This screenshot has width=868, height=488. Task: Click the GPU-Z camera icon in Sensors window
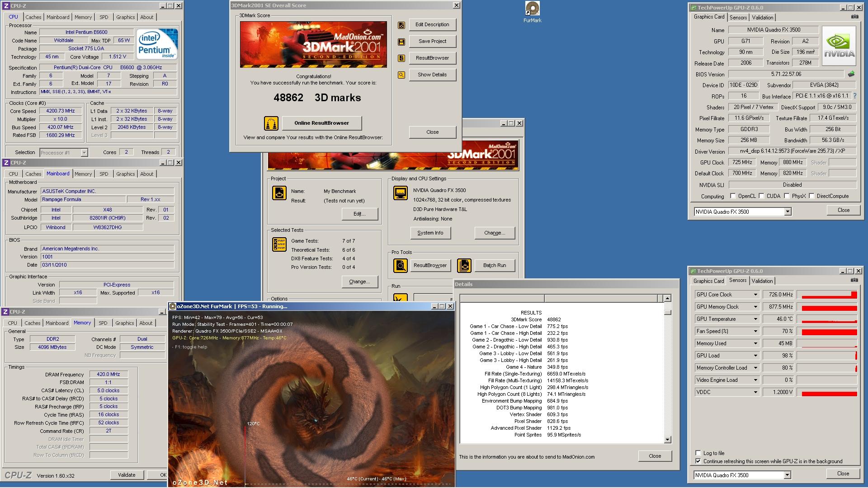(x=854, y=281)
